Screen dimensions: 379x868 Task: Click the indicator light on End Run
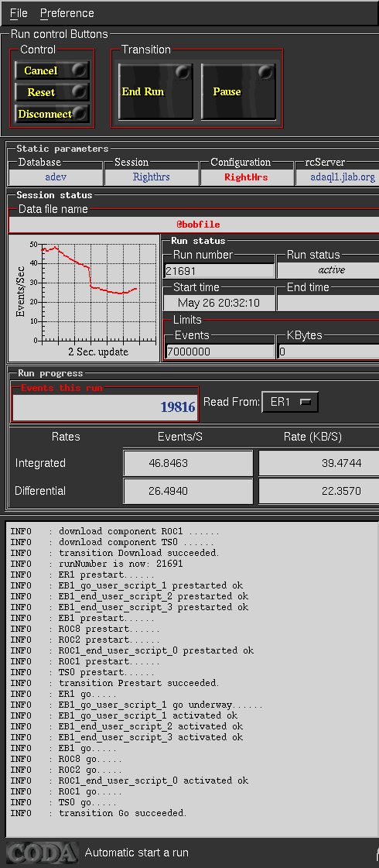(x=183, y=73)
